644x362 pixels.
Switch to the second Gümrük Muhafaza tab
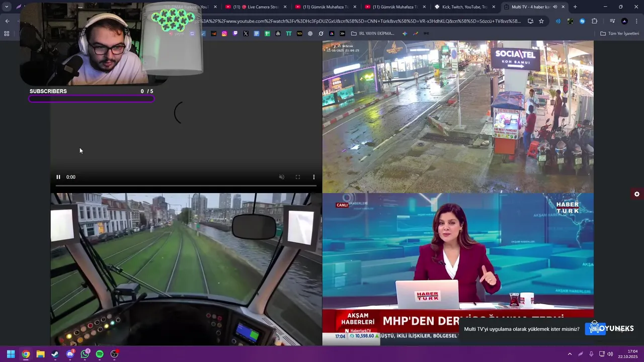395,7
